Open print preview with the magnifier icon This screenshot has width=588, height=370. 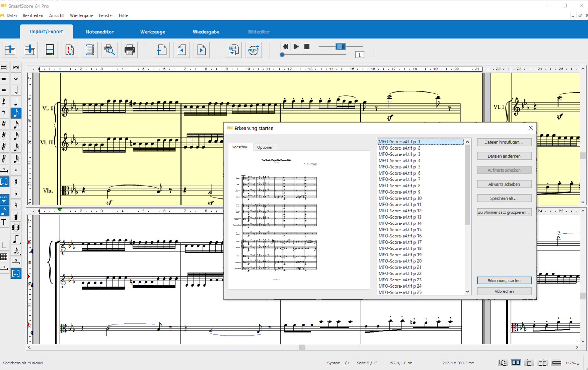pyautogui.click(x=110, y=50)
